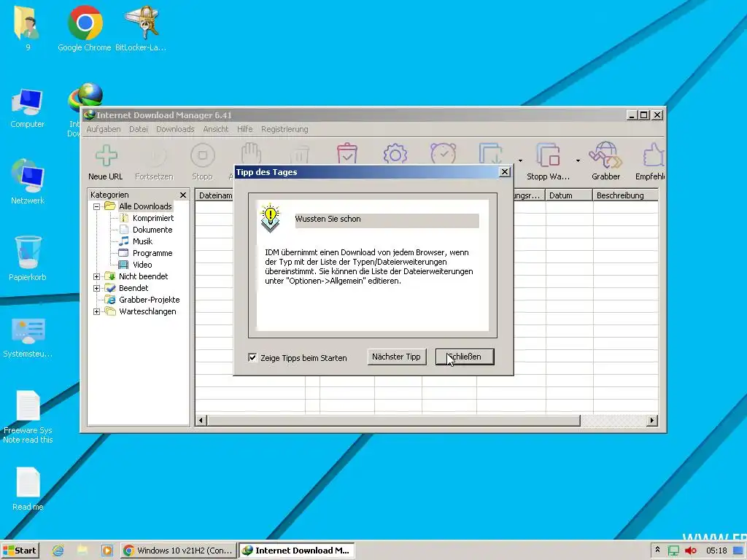Open the Papierkorb desktop icon

[27, 258]
